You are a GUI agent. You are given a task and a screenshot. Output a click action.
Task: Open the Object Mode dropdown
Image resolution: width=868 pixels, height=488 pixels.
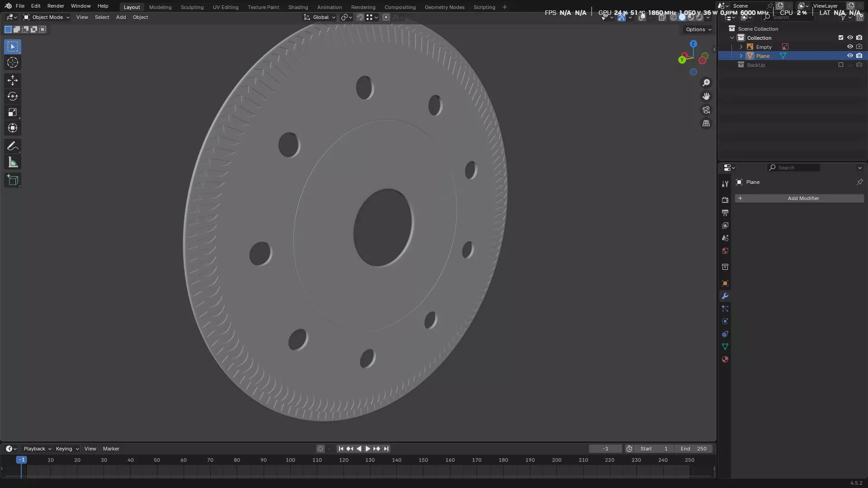(x=46, y=17)
